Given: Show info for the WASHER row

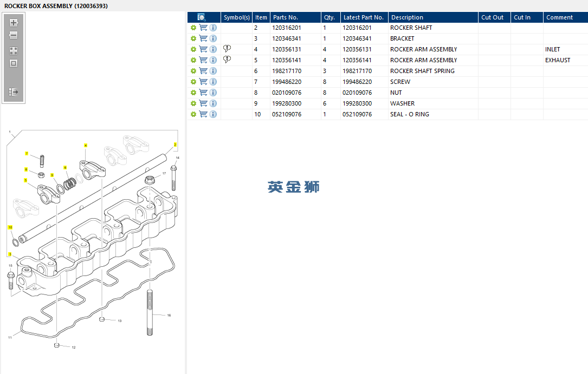Looking at the screenshot, I should [213, 103].
